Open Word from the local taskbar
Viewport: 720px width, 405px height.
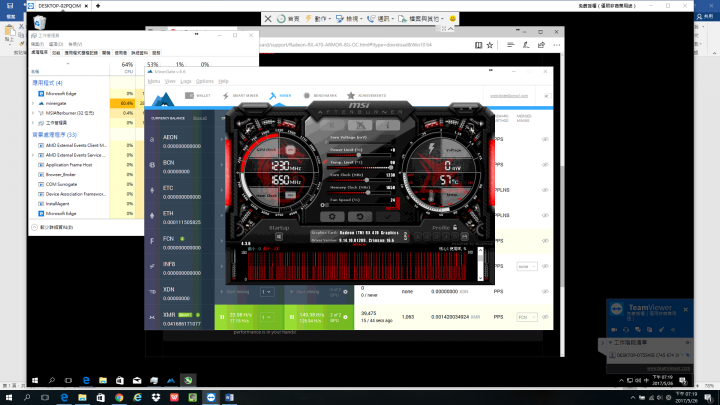point(229,398)
